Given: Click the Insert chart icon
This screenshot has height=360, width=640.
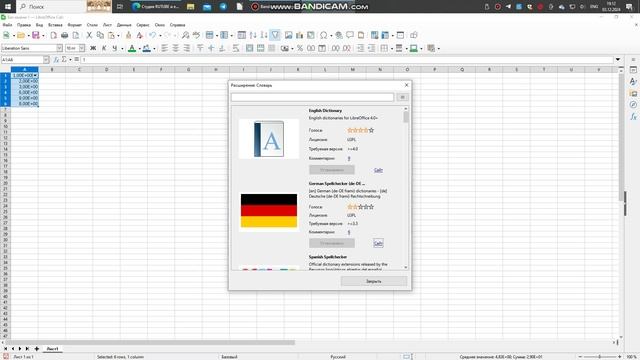Looking at the screenshot, I should 300,35.
